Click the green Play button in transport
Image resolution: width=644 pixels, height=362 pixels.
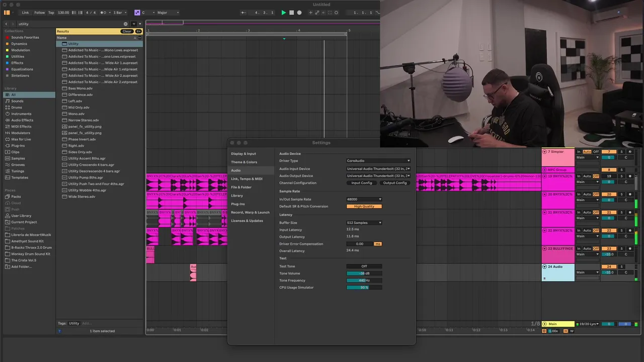[283, 13]
